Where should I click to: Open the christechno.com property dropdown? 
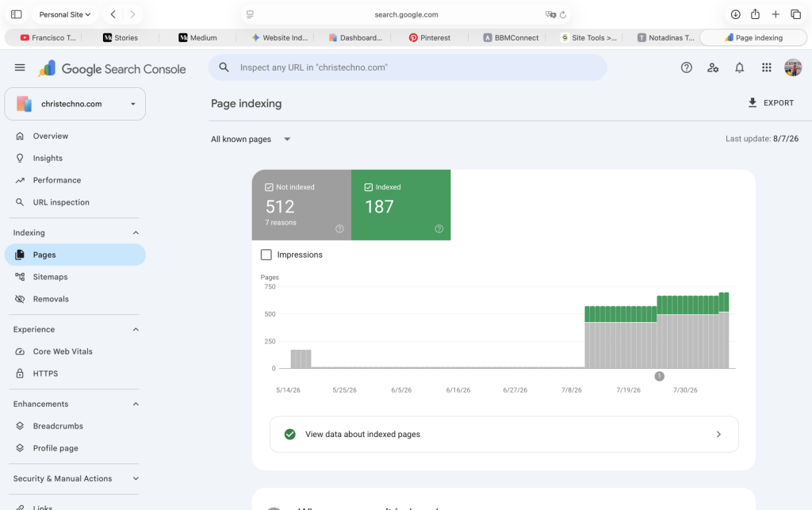75,104
